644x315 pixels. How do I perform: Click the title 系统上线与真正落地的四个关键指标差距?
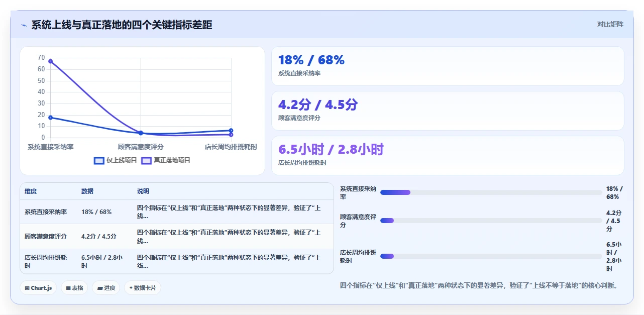(x=122, y=25)
